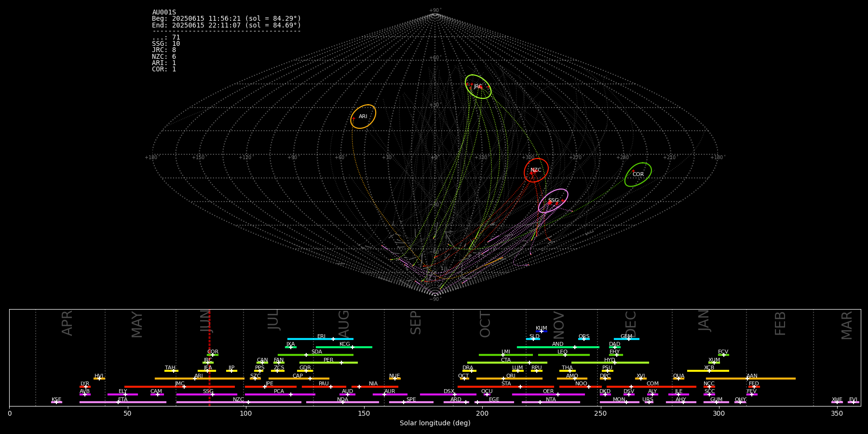The width and height of the screenshot is (868, 434).
Task: Click the KCG shower label in timeline
Action: (x=345, y=344)
